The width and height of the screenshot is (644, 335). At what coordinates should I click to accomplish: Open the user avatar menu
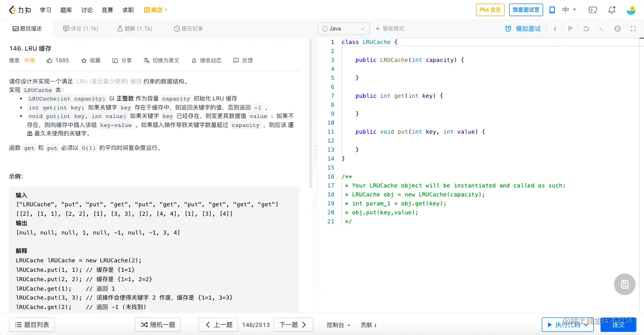(x=631, y=10)
